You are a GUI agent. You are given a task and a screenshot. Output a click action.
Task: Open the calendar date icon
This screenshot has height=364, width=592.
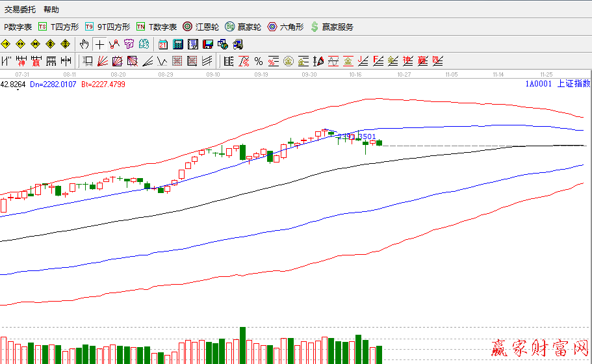tap(162, 44)
